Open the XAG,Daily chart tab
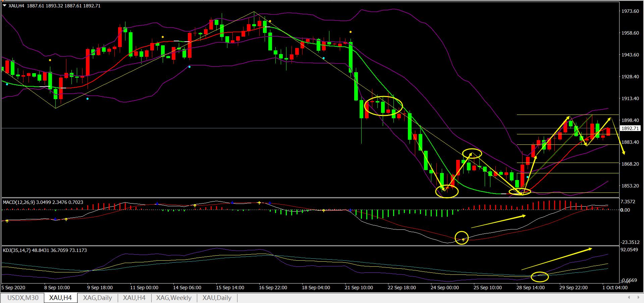Image resolution: width=644 pixels, height=303 pixels. click(x=97, y=298)
